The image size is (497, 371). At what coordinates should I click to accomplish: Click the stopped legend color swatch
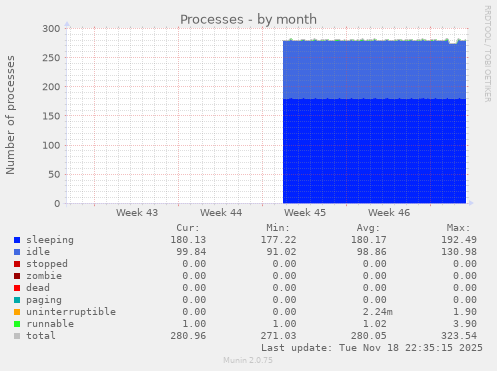pos(17,264)
